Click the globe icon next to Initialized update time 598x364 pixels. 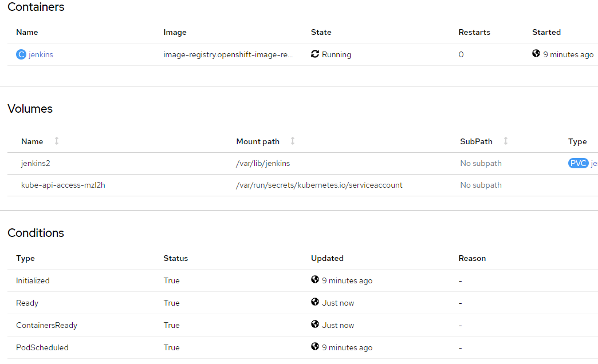[315, 280]
